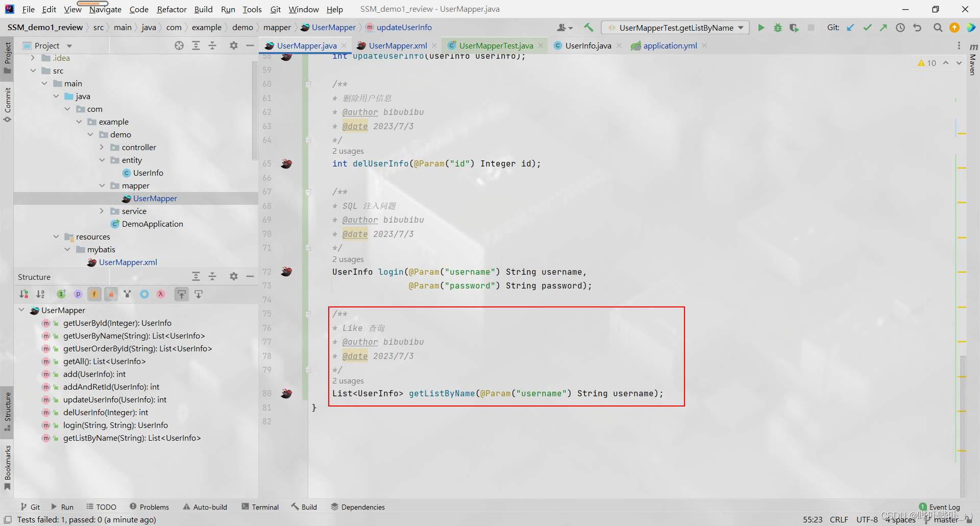980x526 pixels.
Task: Select UserMapper.xml in Project tree
Action: click(128, 262)
